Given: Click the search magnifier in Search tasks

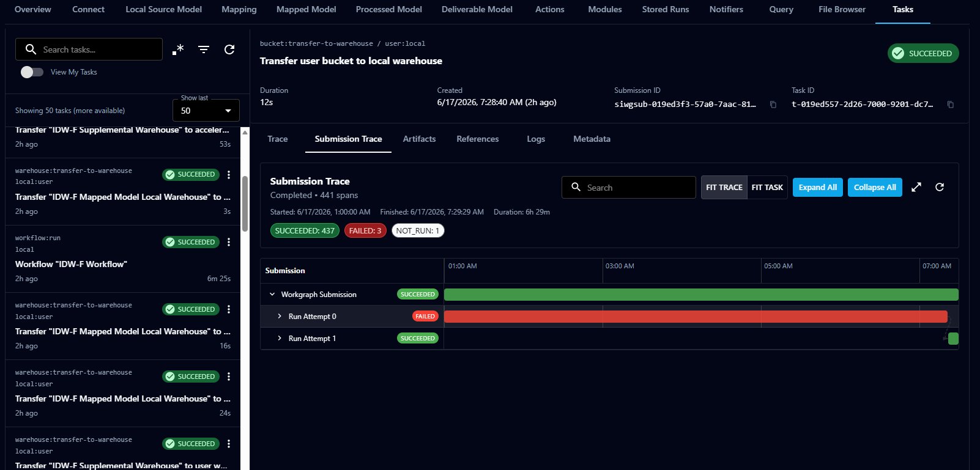Looking at the screenshot, I should click(x=31, y=50).
